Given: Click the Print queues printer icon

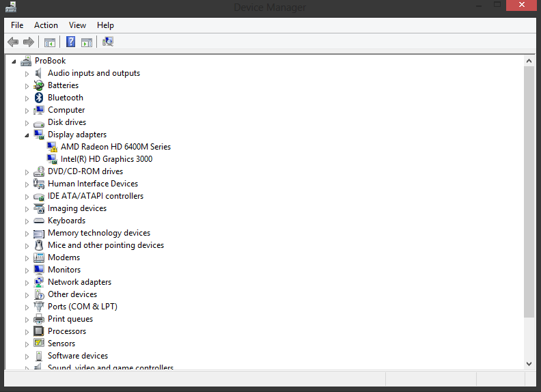Looking at the screenshot, I should click(x=39, y=319).
